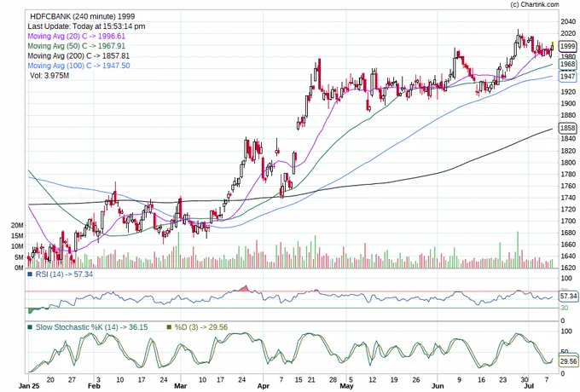
Task: Click the RSI (14) indicator label
Action: point(64,274)
